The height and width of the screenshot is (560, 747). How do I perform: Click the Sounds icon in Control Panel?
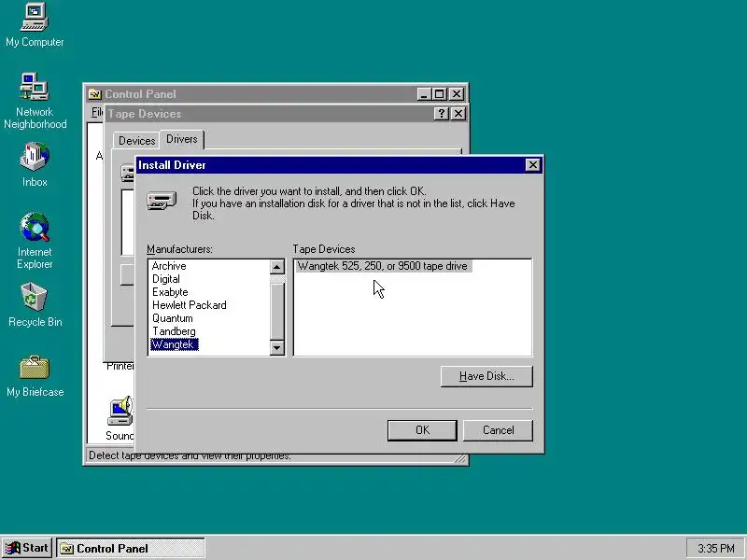tap(120, 418)
